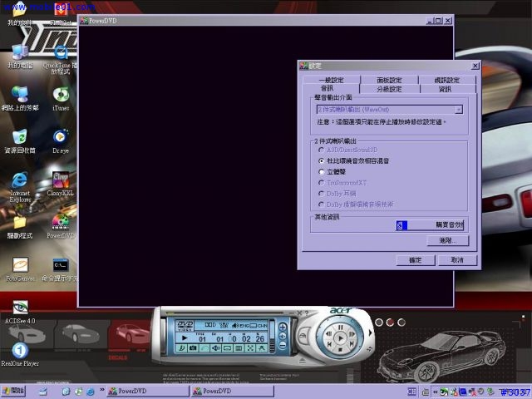532x399 pixels.
Task: Click the subtitle icon in bottom icon row
Action: (x=227, y=348)
